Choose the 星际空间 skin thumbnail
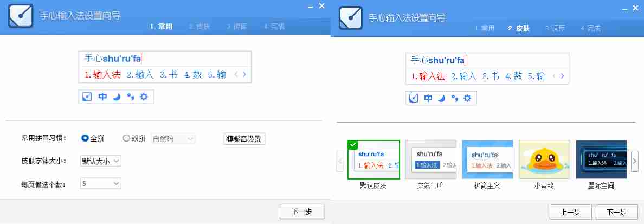The width and height of the screenshot is (644, 224). coord(601,159)
